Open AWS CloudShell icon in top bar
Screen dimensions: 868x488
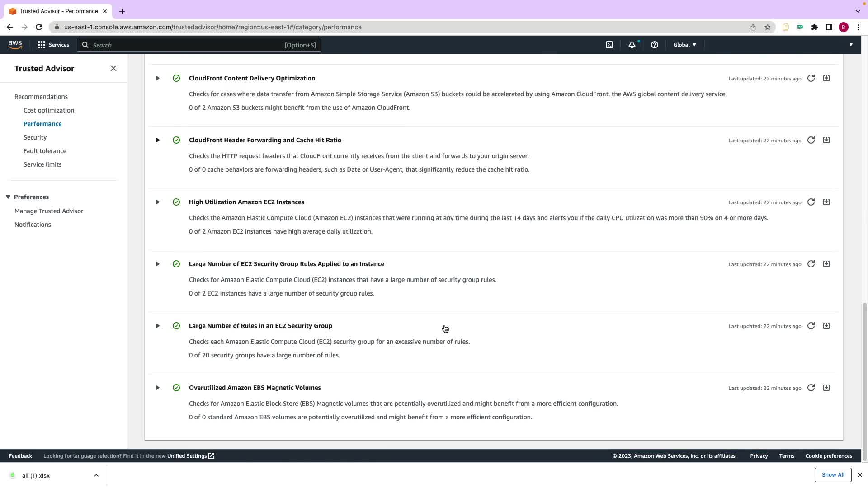(x=609, y=45)
